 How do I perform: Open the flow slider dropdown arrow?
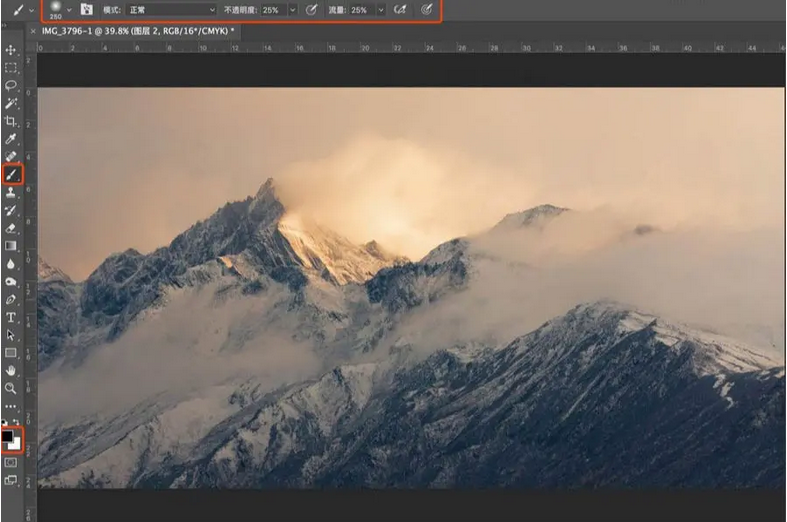click(381, 10)
